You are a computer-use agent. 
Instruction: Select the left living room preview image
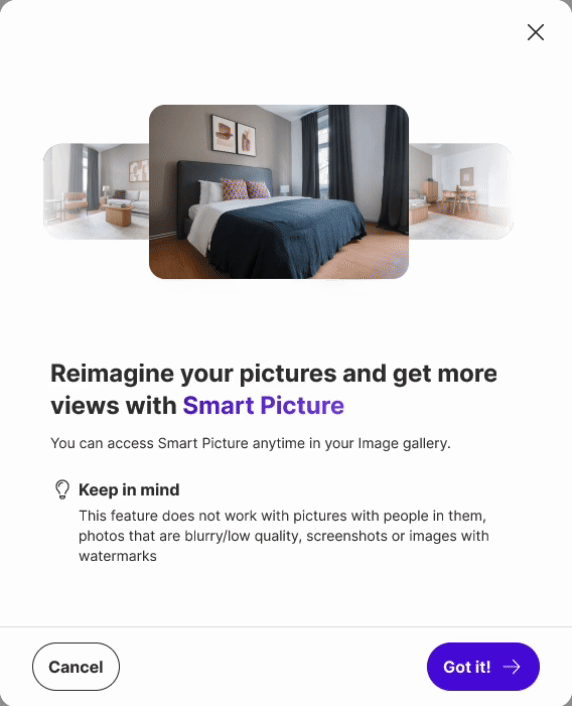pyautogui.click(x=96, y=191)
